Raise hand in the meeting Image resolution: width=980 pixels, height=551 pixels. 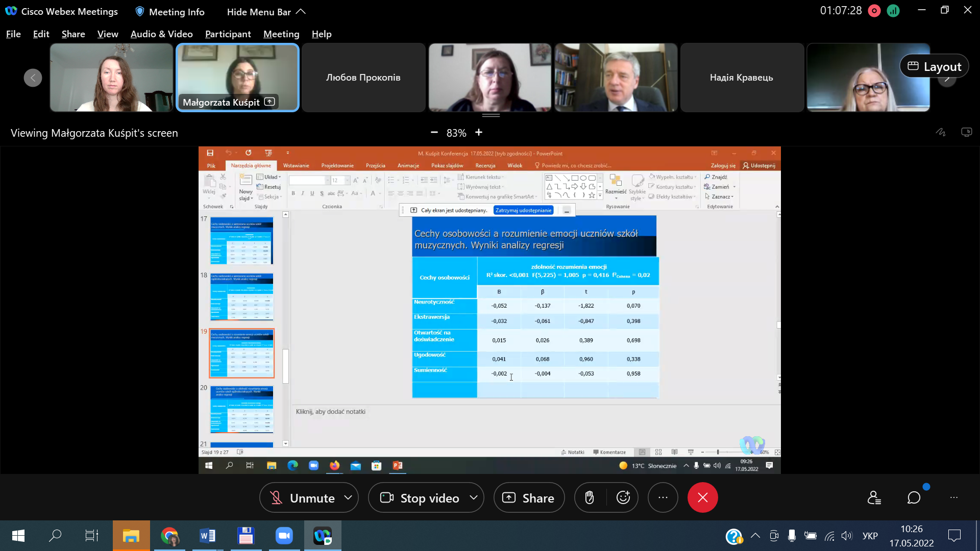(590, 497)
